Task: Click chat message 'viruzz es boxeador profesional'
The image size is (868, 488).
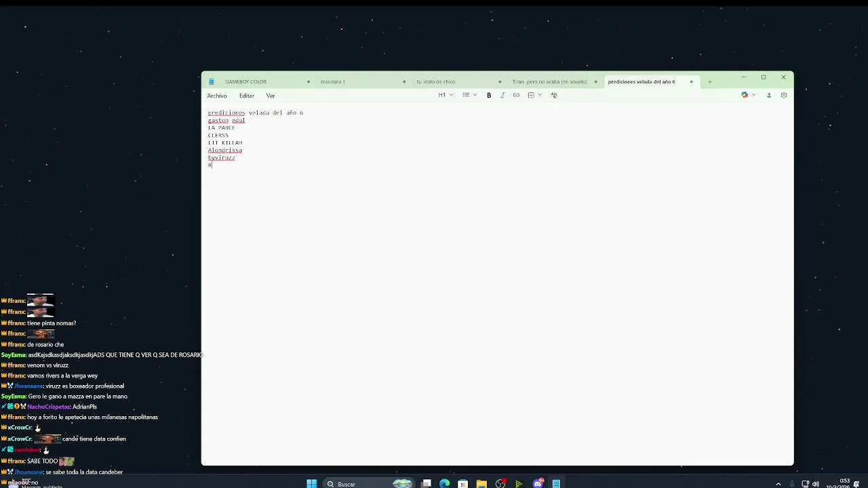Action: [x=85, y=386]
